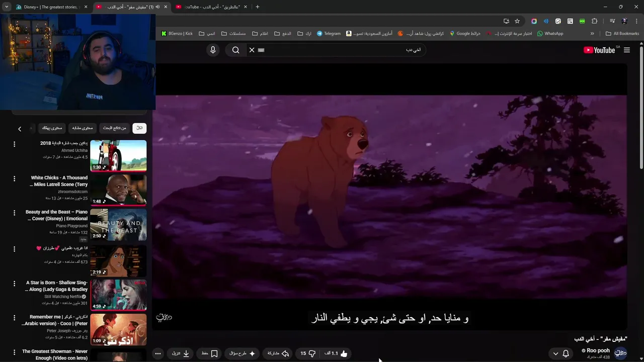This screenshot has width=644, height=362.
Task: Open options for A Star is Born video
Action: (x=14, y=284)
